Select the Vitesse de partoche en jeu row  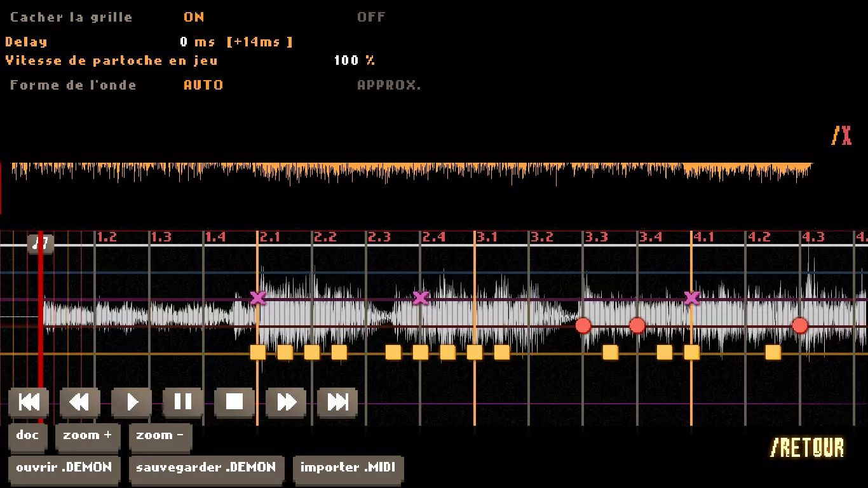tap(190, 60)
